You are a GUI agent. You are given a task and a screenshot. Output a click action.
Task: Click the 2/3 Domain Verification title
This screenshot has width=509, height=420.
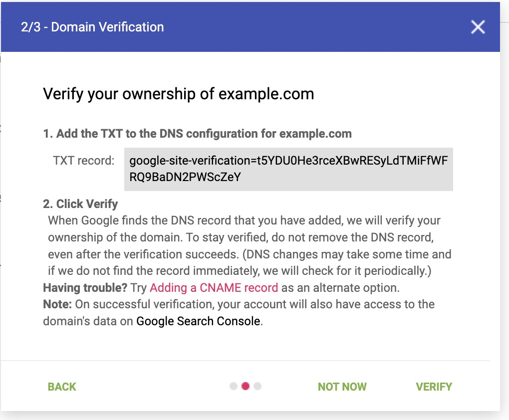pyautogui.click(x=91, y=27)
